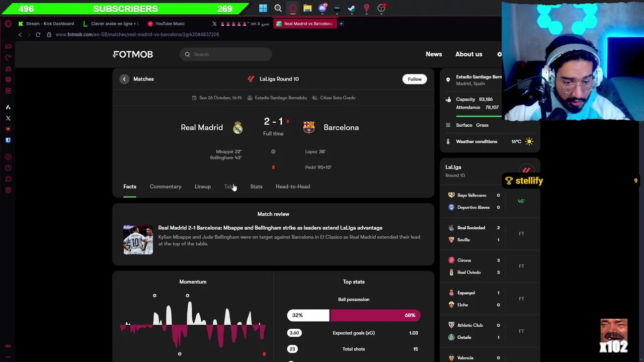
Task: Click the ball possession bar
Action: click(x=354, y=315)
